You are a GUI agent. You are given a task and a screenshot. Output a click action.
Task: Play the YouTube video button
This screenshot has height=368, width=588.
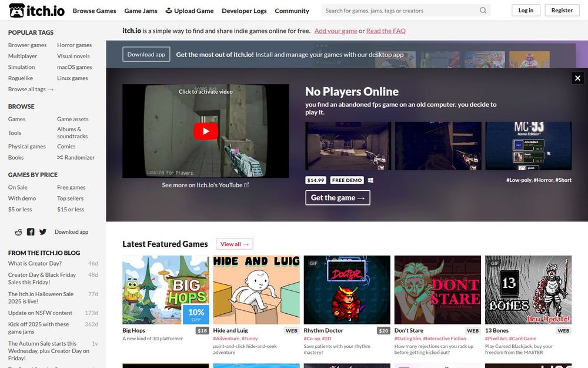click(205, 131)
